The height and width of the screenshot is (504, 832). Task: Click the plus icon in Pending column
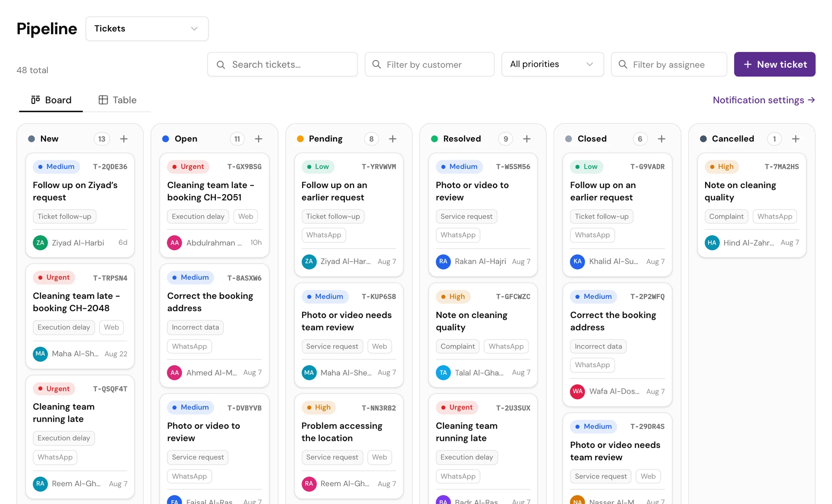pos(393,139)
